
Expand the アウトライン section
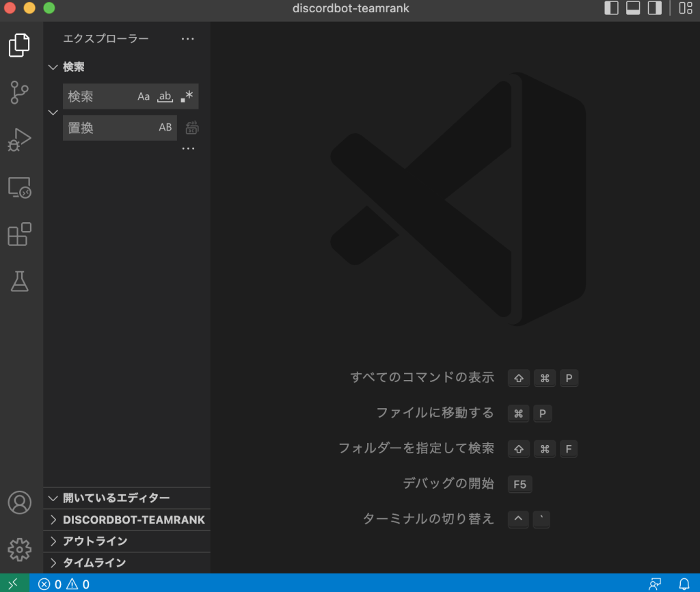point(126,541)
